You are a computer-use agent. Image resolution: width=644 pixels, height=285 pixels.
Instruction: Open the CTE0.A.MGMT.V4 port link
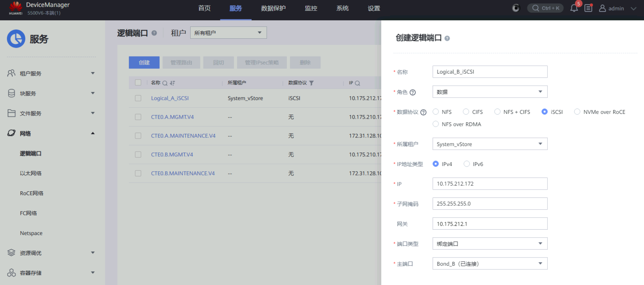(172, 117)
